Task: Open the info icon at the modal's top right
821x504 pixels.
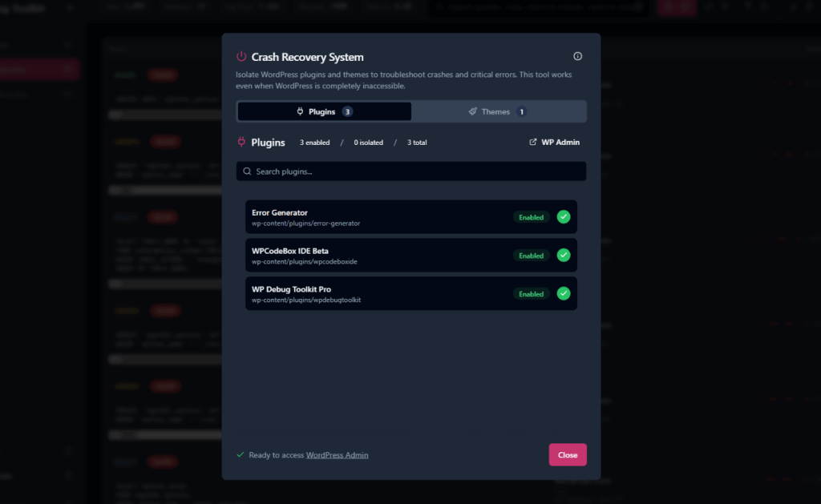Action: pyautogui.click(x=577, y=55)
